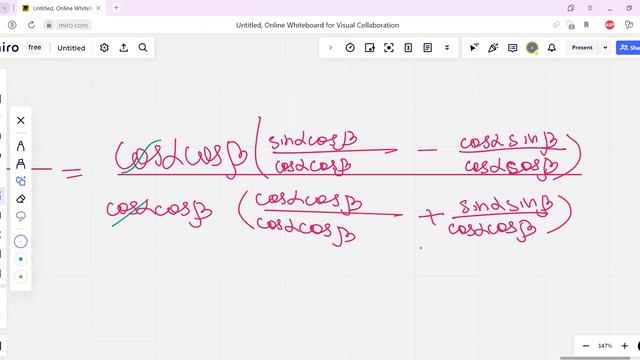Viewport: 640px width, 360px height.
Task: Open the browser tab list chevron
Action: click(5, 8)
